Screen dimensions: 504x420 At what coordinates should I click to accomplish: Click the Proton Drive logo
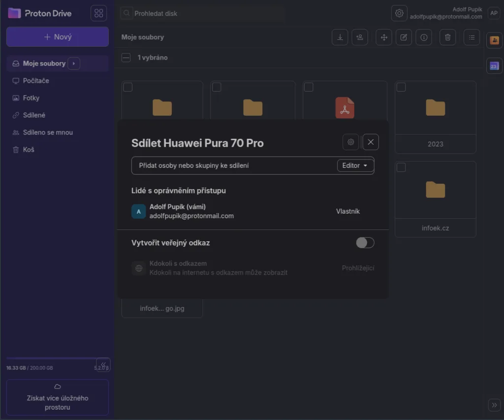(x=39, y=13)
